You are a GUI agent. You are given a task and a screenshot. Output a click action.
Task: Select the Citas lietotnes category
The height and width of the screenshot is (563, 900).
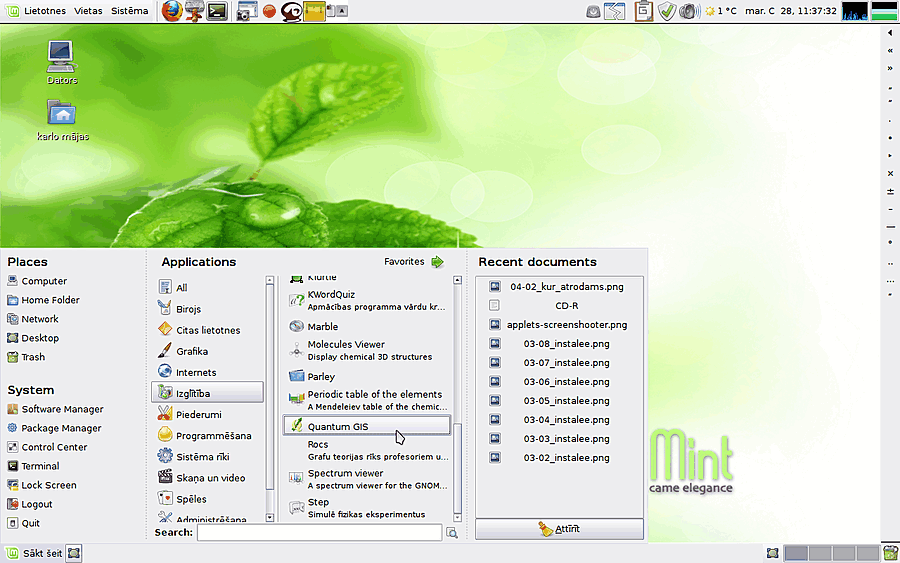(x=207, y=330)
